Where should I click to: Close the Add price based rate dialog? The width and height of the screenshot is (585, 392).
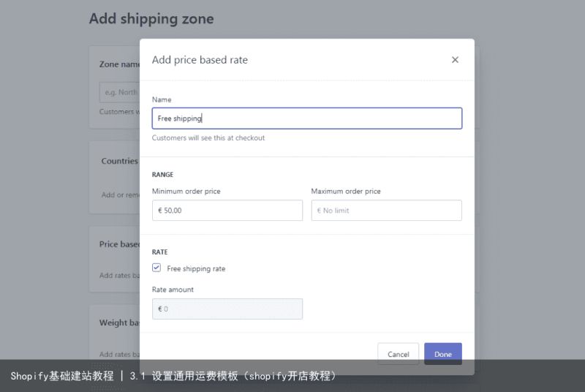(455, 60)
